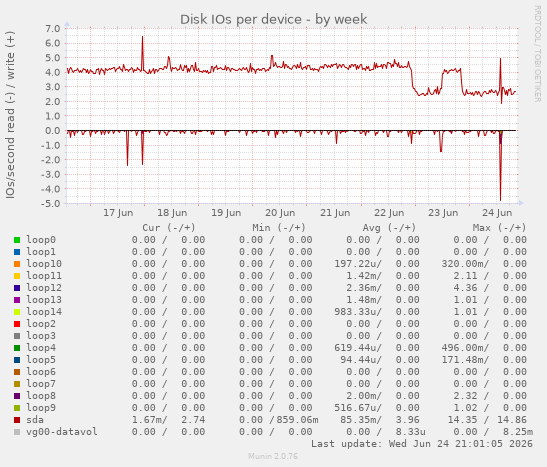
Task: Click the Cur (-/+) column header
Action: (x=168, y=228)
